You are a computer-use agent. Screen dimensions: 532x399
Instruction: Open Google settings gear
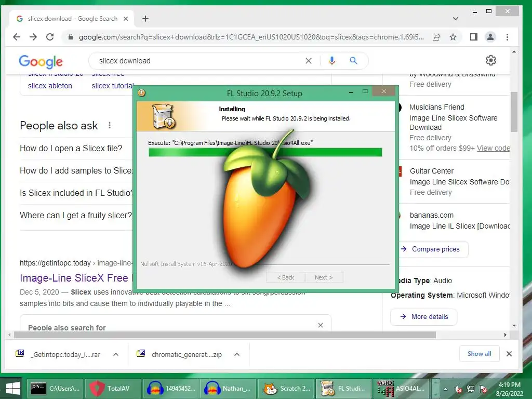pyautogui.click(x=490, y=60)
